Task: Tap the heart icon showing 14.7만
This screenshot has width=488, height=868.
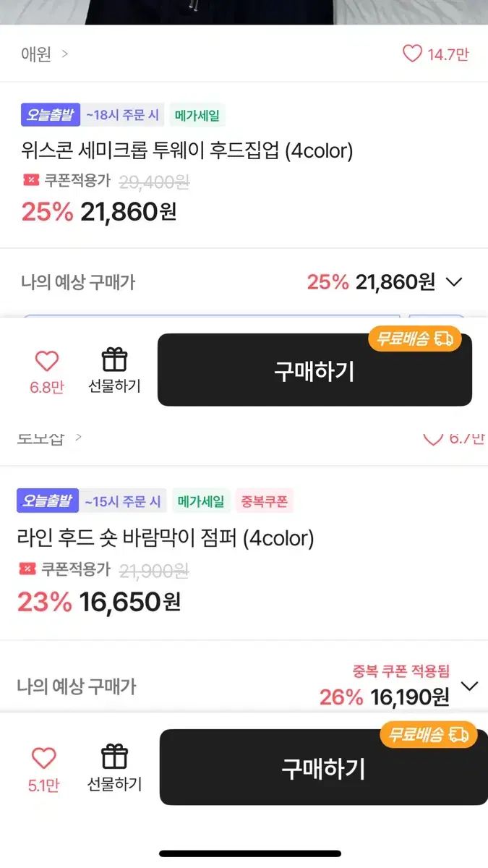Action: coord(412,54)
